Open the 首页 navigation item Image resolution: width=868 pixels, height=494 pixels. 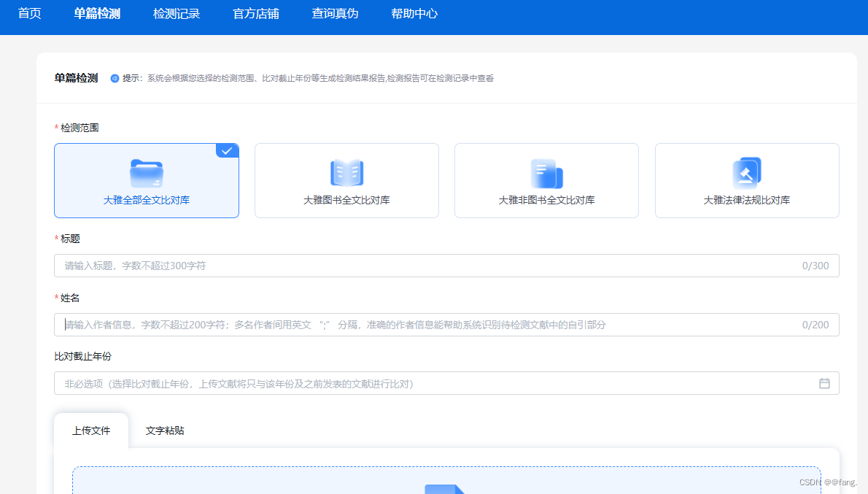pyautogui.click(x=29, y=14)
